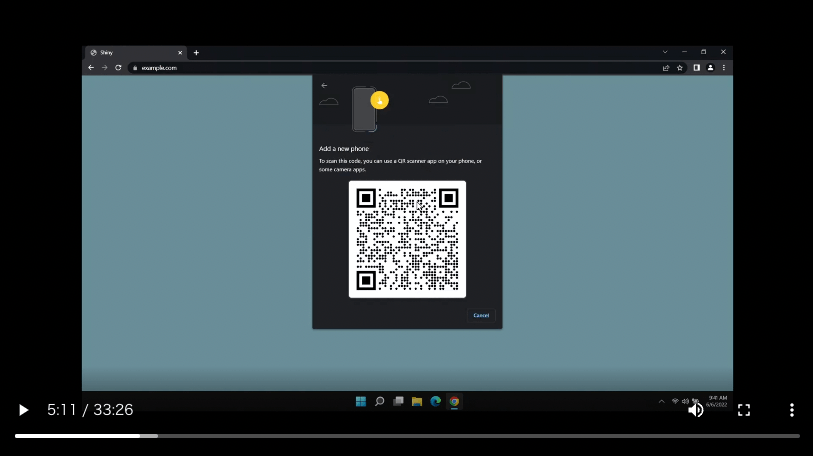Select the Shiny browser tab
Image resolution: width=813 pixels, height=456 pixels.
click(x=136, y=52)
